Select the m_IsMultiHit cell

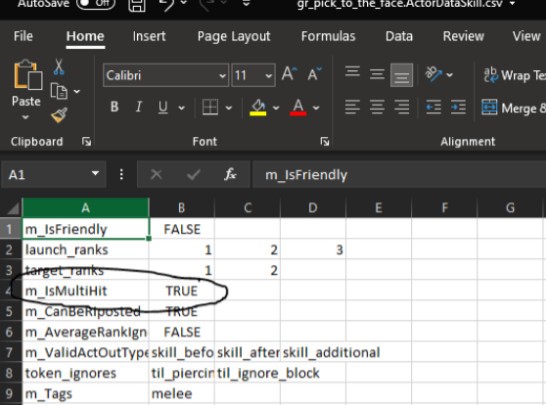point(86,291)
